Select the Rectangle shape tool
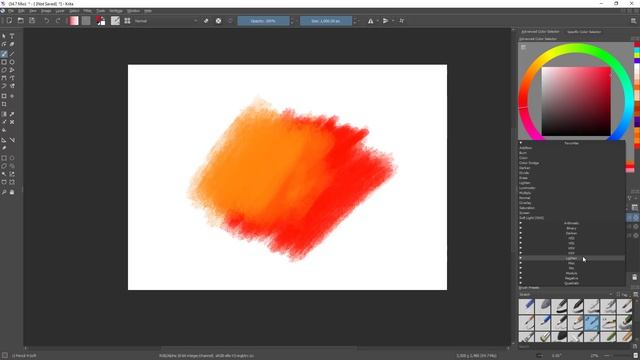This screenshot has width=640, height=360. 4,62
